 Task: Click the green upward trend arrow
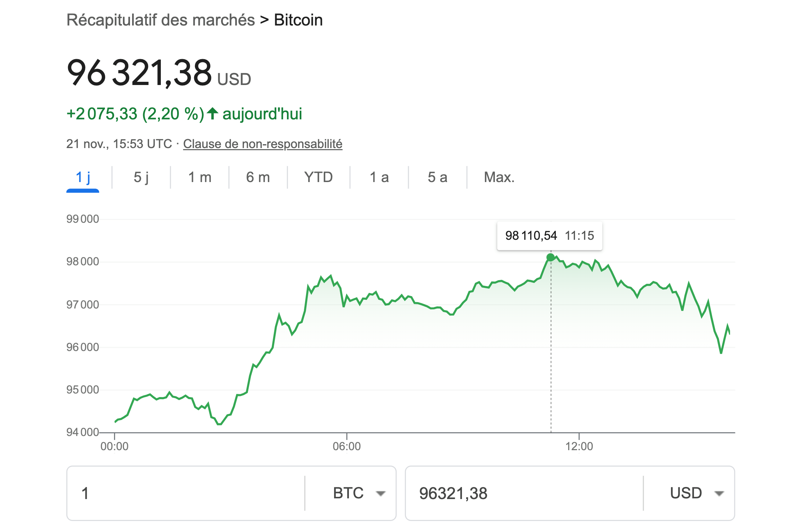click(x=213, y=114)
